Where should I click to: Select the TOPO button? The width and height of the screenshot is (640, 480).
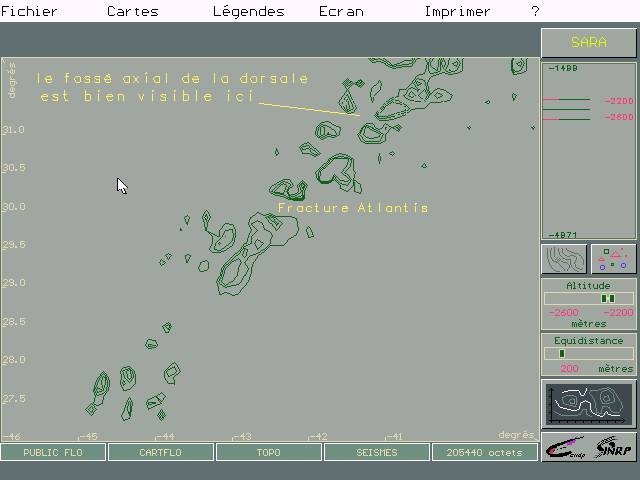(268, 453)
